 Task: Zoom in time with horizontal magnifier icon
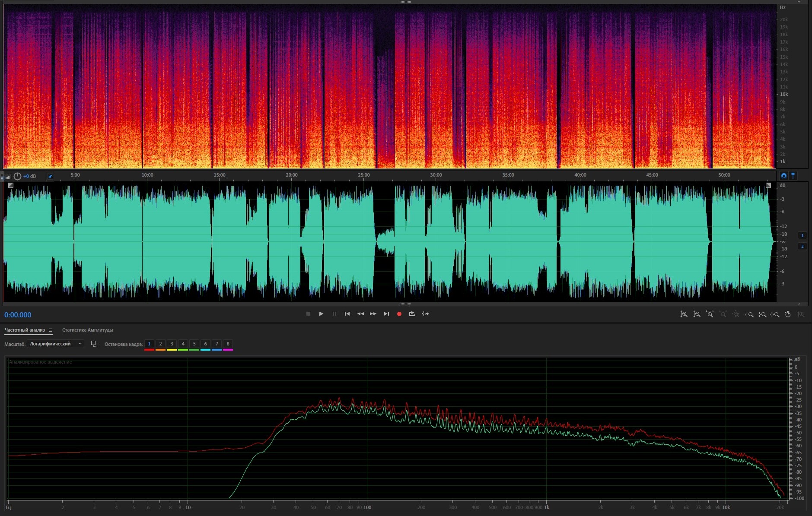(x=710, y=314)
